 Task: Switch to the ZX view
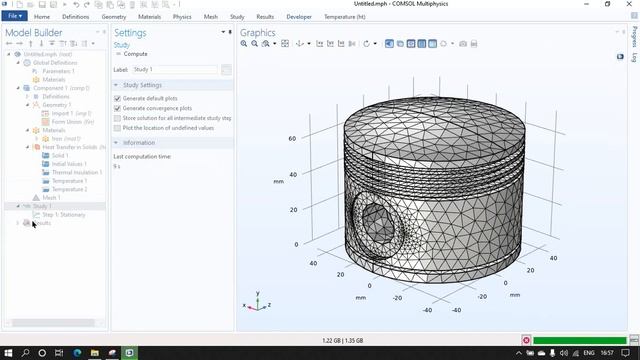tap(341, 44)
